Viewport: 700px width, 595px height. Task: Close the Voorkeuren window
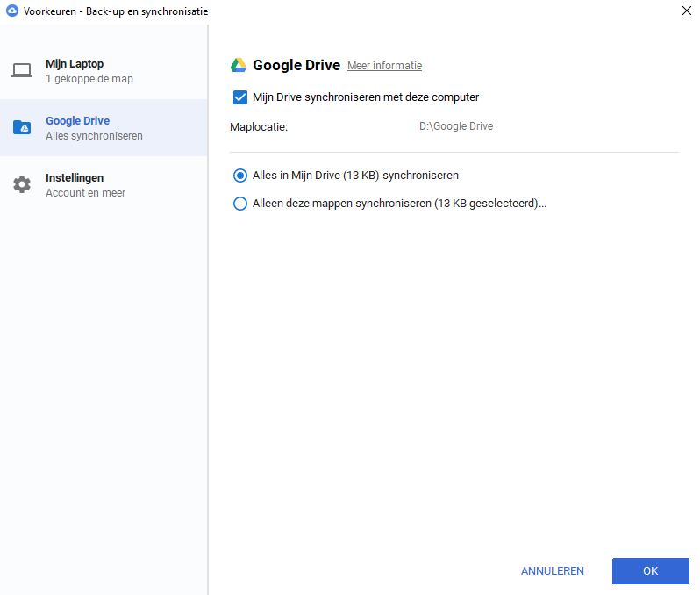[685, 11]
